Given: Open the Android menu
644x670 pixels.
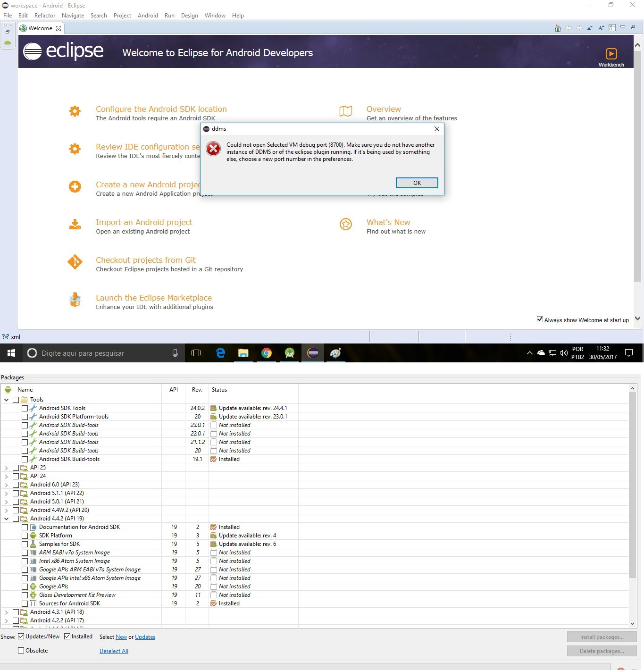Looking at the screenshot, I should point(148,16).
